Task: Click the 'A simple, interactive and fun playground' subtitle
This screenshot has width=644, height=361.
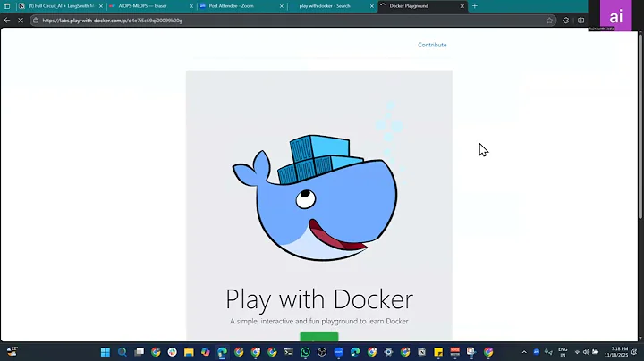Action: (319, 321)
